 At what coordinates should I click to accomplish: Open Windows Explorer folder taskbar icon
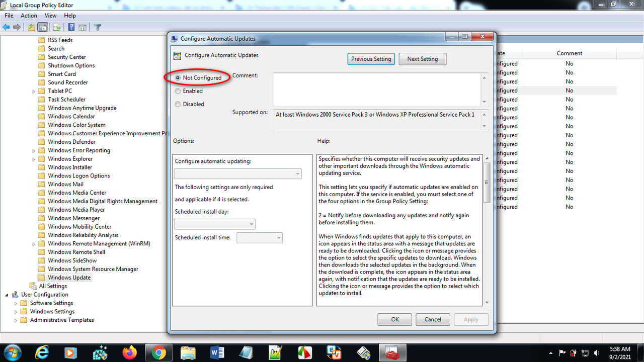tap(188, 352)
